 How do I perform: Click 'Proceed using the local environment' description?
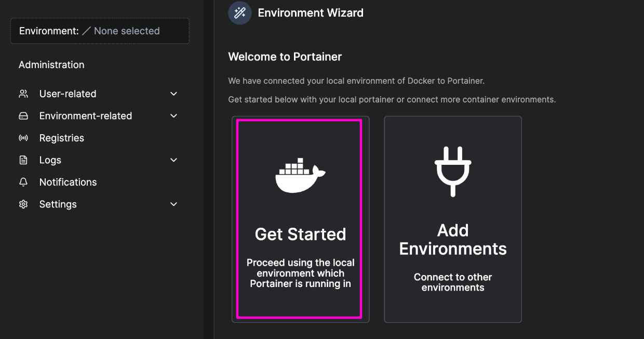[x=300, y=273]
